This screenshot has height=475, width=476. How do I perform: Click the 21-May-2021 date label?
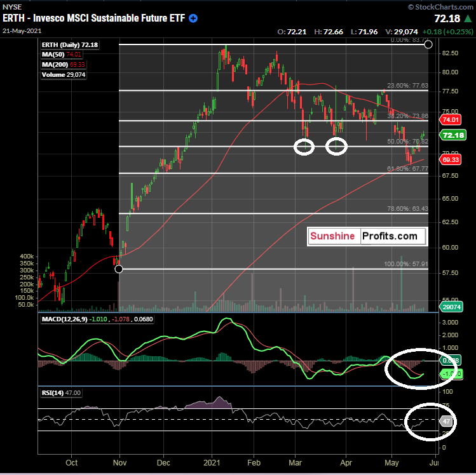click(22, 31)
